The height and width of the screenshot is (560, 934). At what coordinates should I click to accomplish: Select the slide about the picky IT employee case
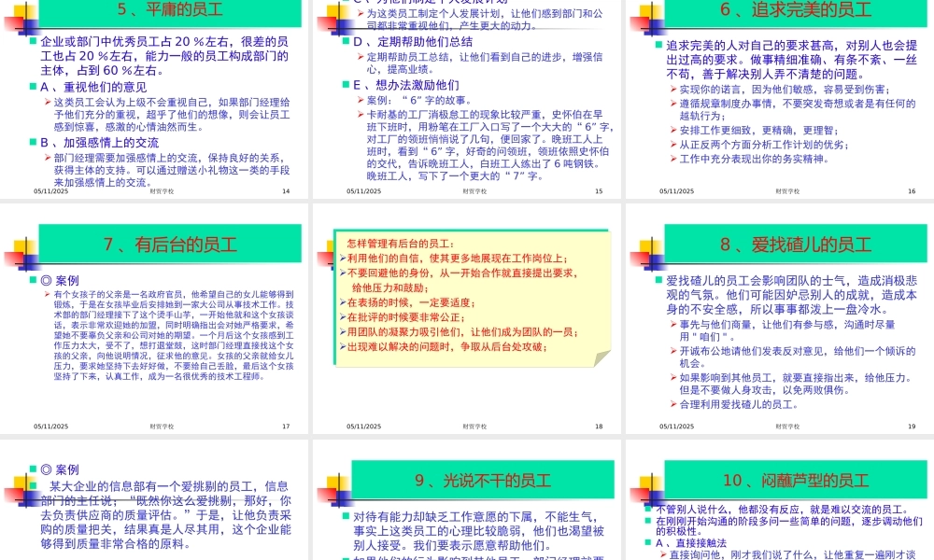[154, 500]
